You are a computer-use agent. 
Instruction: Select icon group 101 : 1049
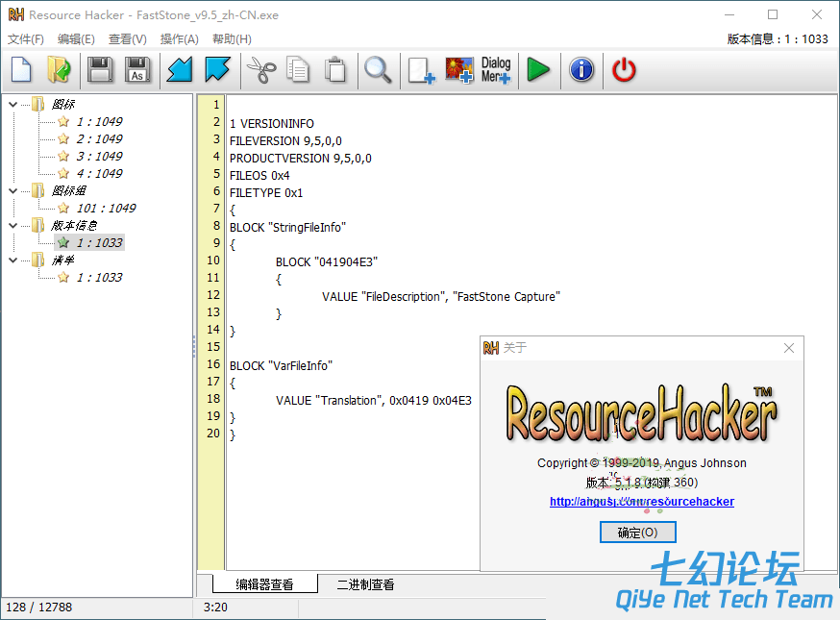(x=106, y=208)
